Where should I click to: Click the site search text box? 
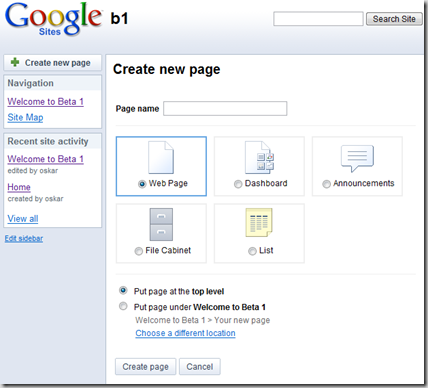coord(318,19)
